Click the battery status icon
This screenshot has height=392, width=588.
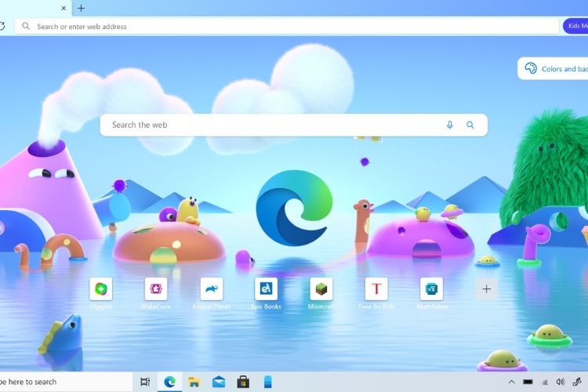click(x=528, y=382)
